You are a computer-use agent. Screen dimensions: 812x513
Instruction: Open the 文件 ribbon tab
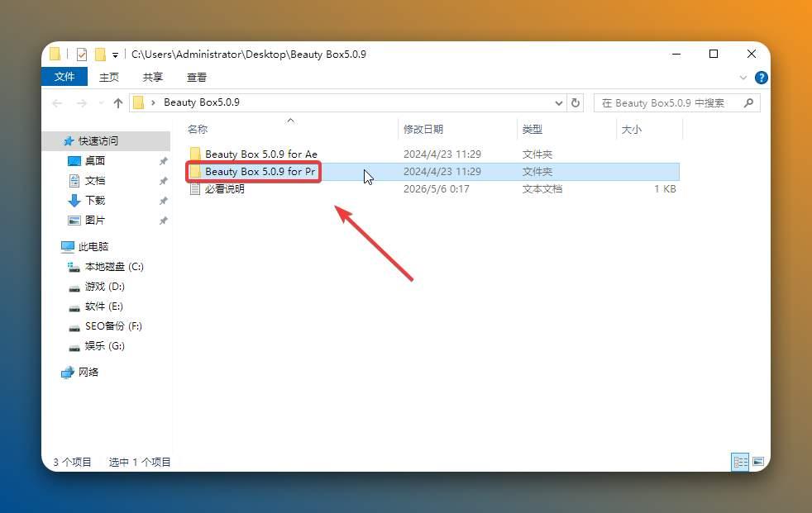(x=64, y=77)
